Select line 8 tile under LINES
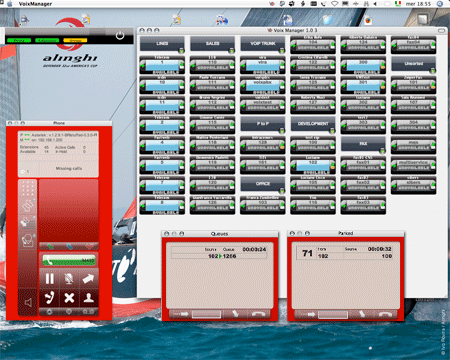This screenshot has height=360, width=450. 162,205
